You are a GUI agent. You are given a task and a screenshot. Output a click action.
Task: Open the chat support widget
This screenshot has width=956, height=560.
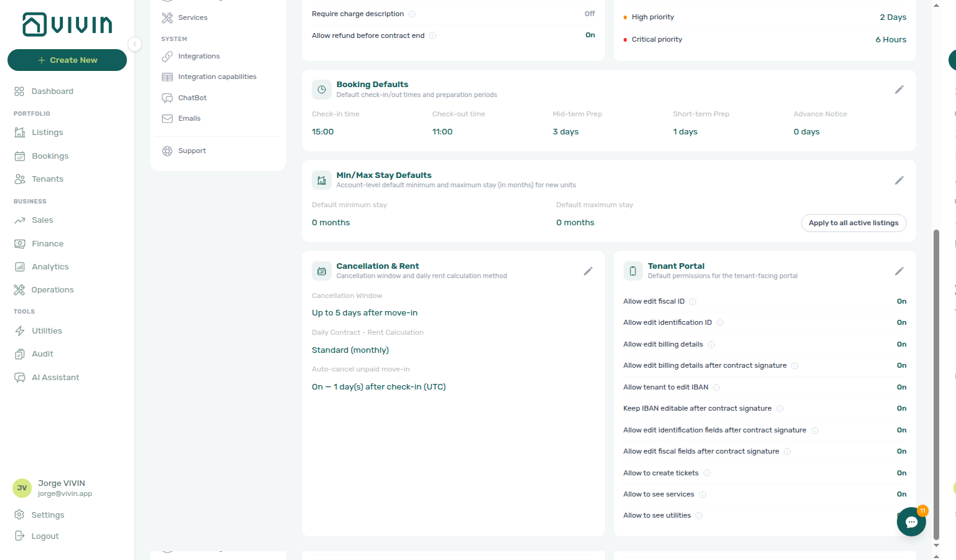point(911,521)
